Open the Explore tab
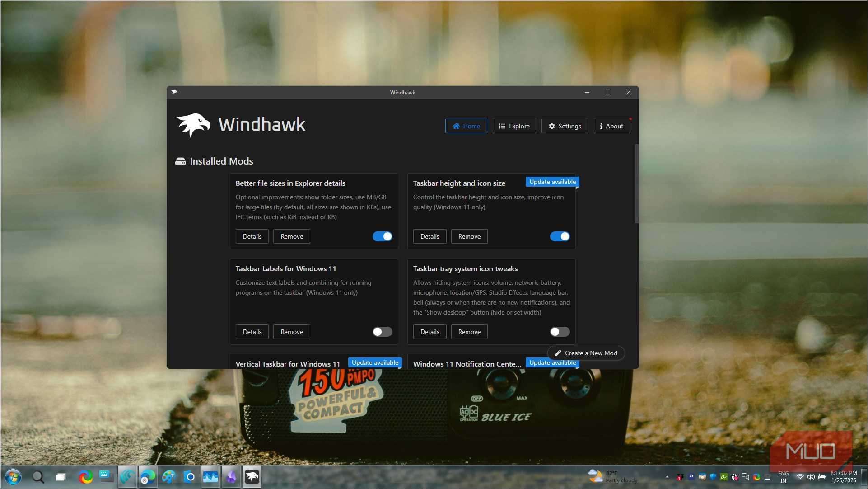The width and height of the screenshot is (868, 489). [514, 126]
